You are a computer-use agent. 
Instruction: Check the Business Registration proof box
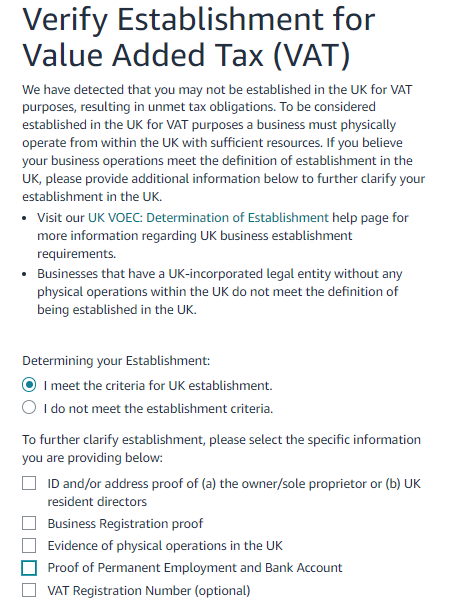[x=29, y=523]
